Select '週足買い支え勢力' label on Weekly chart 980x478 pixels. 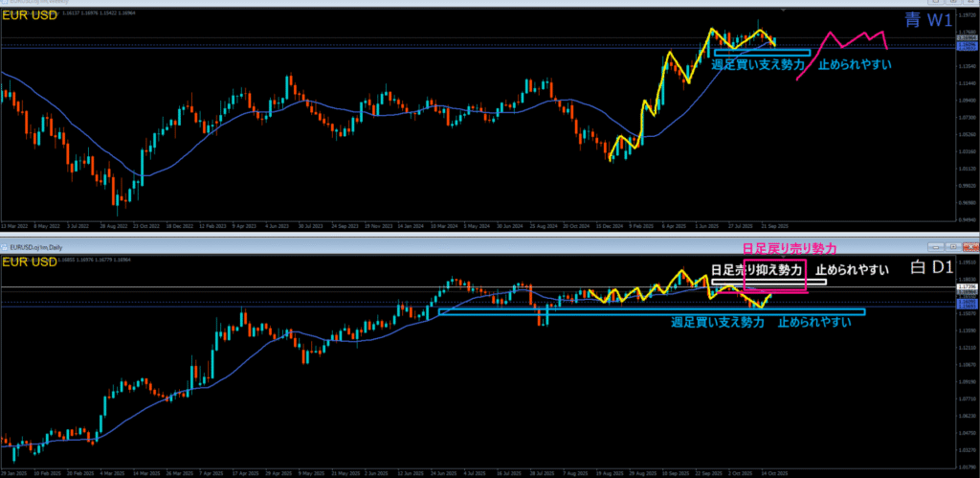pyautogui.click(x=756, y=64)
